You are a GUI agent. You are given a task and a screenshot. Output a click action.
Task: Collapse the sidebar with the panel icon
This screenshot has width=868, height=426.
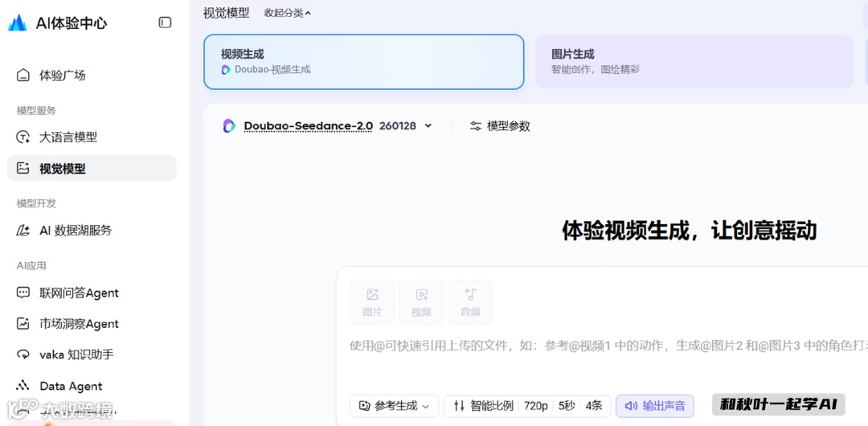pyautogui.click(x=165, y=23)
